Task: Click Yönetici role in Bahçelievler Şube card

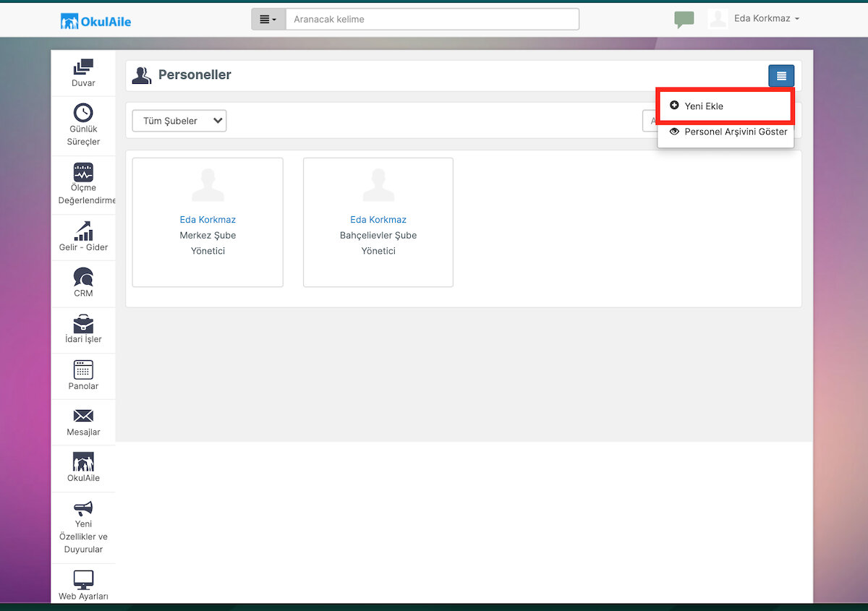Action: coord(378,252)
